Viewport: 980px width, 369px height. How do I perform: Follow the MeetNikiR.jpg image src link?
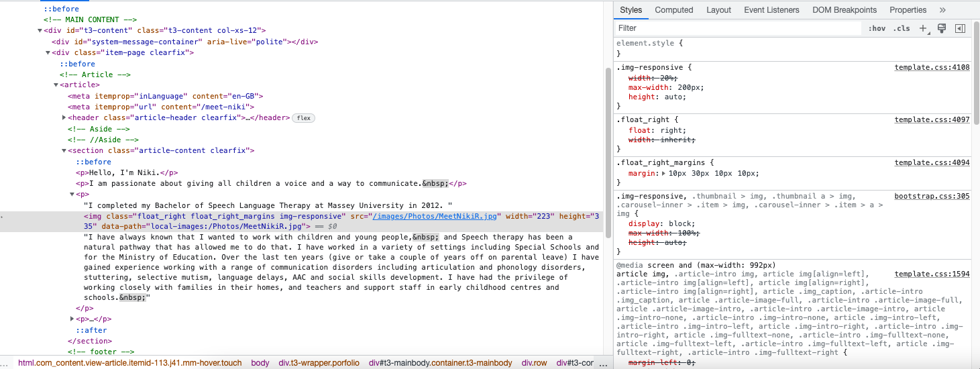[x=435, y=216]
